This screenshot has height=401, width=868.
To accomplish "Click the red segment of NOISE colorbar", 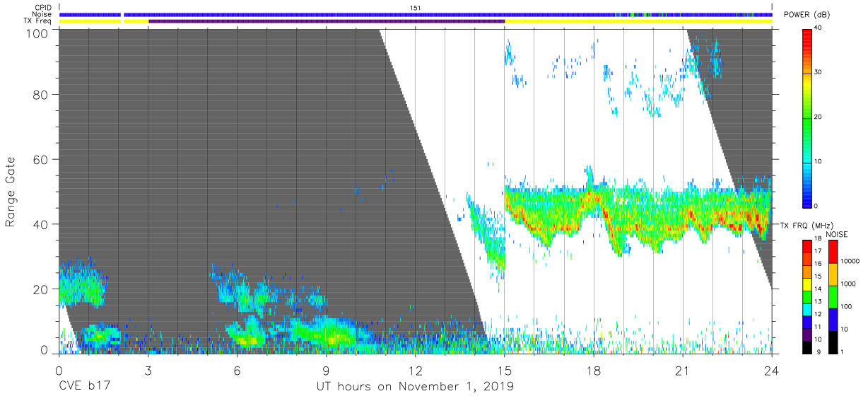I will click(832, 251).
